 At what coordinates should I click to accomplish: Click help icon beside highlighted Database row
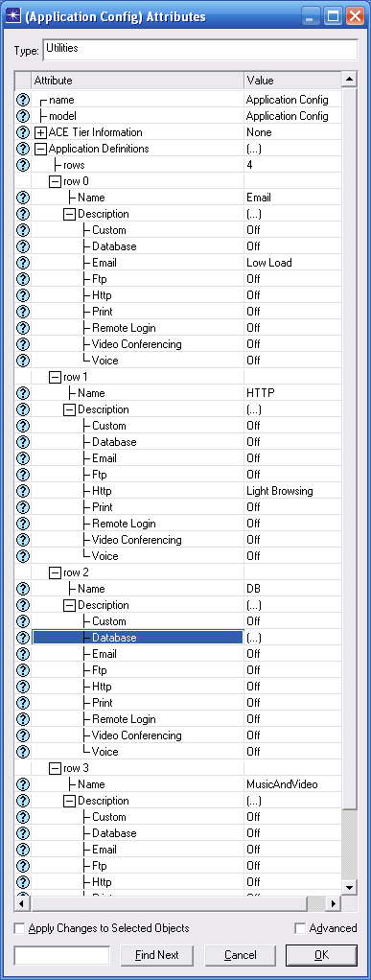coord(22,638)
